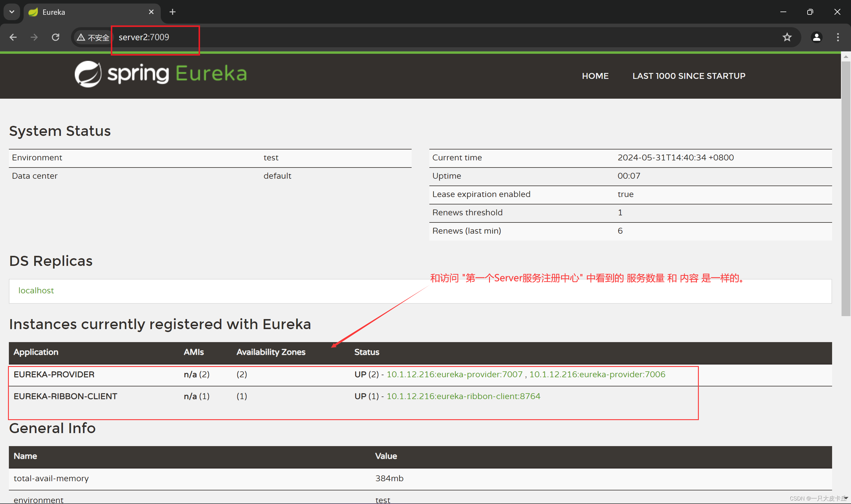
Task: Open eureka-ribbon-client:8764 instance link
Action: tap(463, 396)
